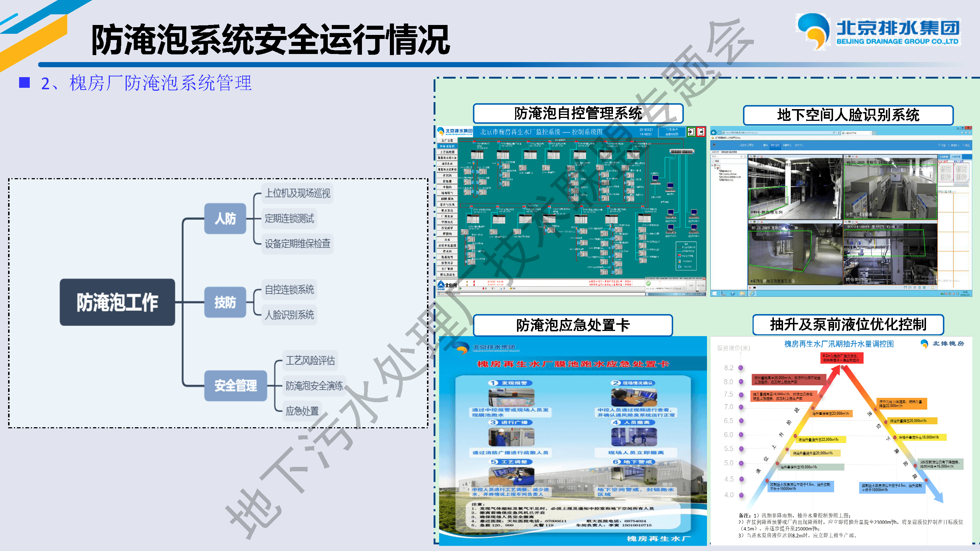
Task: Click the 北自所 logo in monitoring footer
Action: (x=447, y=285)
